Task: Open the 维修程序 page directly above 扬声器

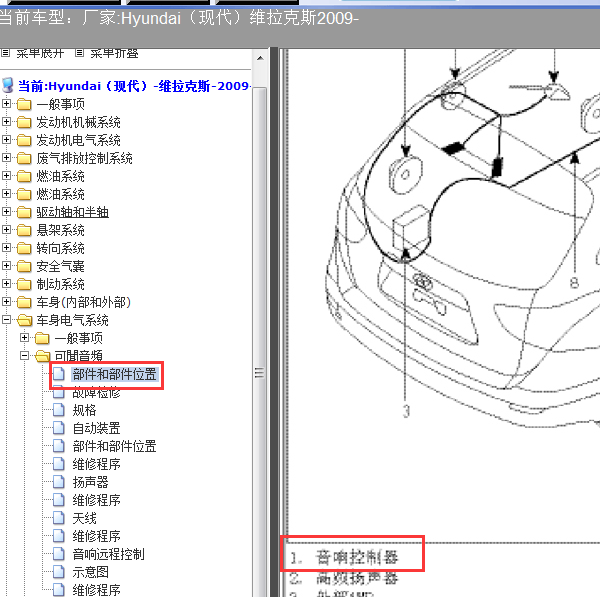Action: tap(96, 464)
